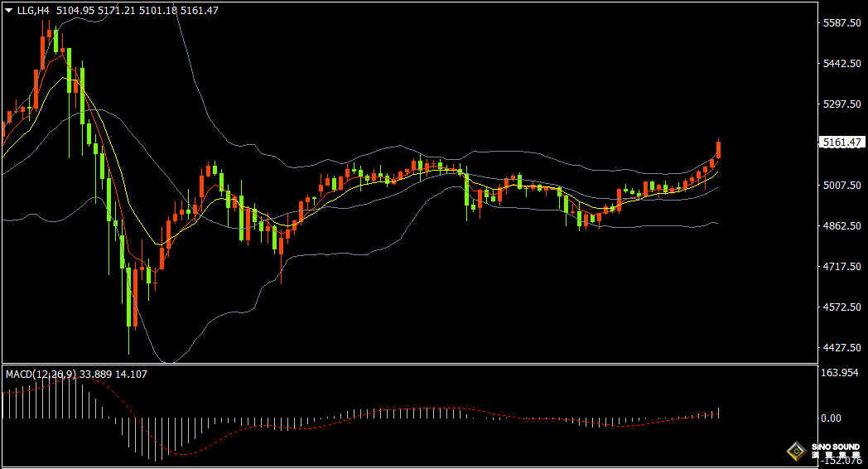
Task: Click the 0.00 level on MACD scale
Action: [x=831, y=418]
